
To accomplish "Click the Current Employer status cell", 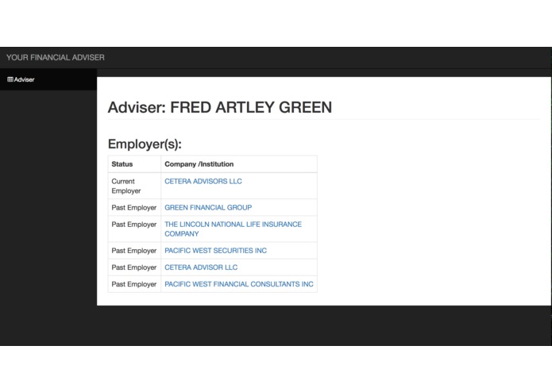I will pos(134,186).
